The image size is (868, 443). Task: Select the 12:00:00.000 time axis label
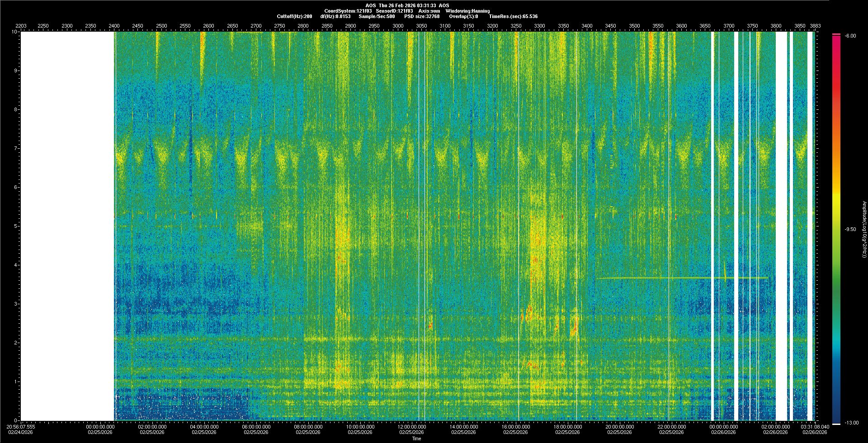(x=412, y=427)
